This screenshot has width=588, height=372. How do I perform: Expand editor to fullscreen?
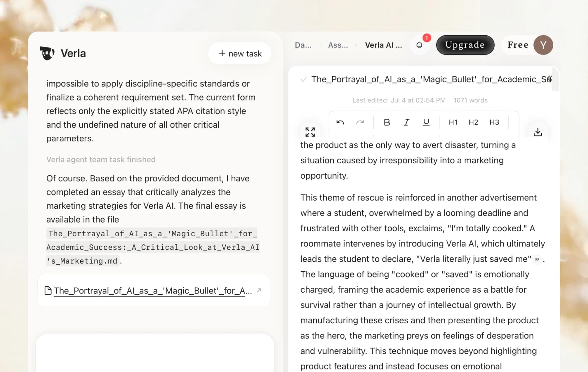click(310, 132)
